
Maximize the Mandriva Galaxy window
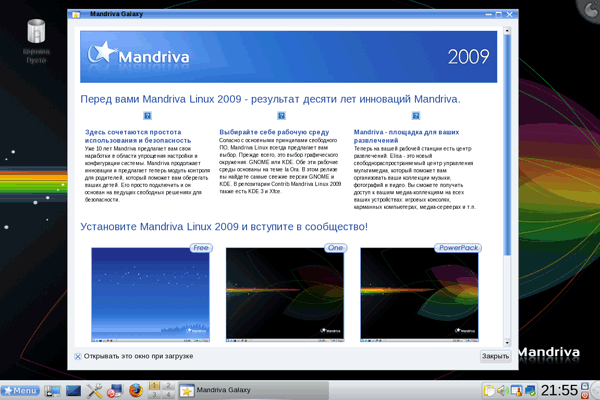coord(499,15)
